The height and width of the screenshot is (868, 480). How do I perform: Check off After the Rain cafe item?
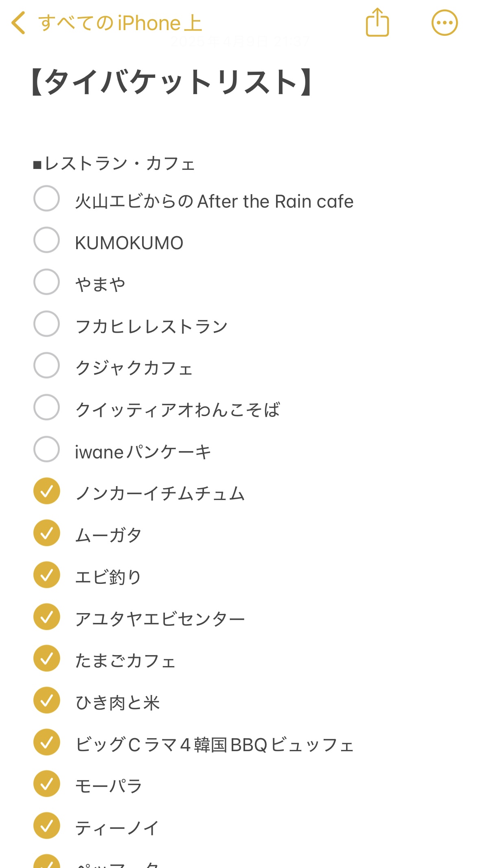point(47,199)
